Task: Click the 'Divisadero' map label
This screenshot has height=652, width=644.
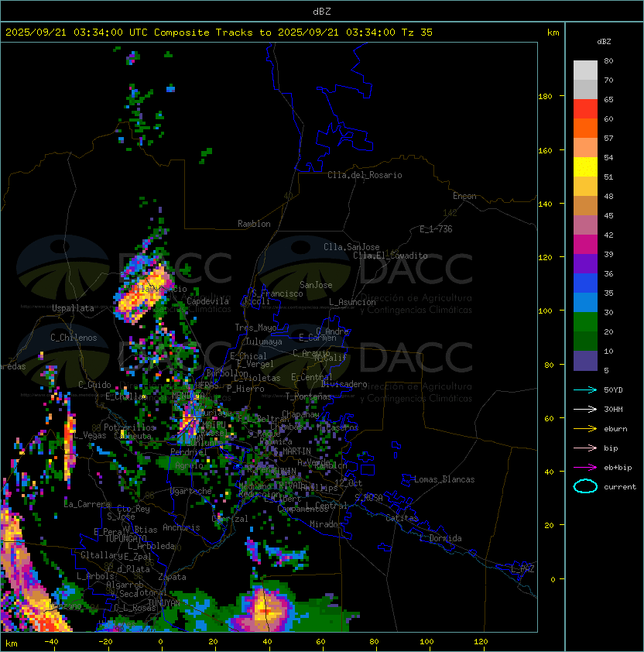Action: tap(344, 384)
